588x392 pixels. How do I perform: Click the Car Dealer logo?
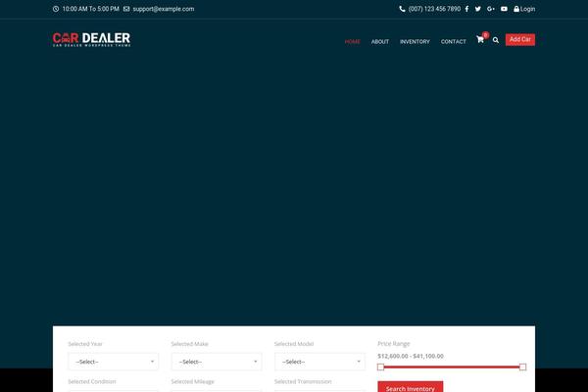[91, 39]
